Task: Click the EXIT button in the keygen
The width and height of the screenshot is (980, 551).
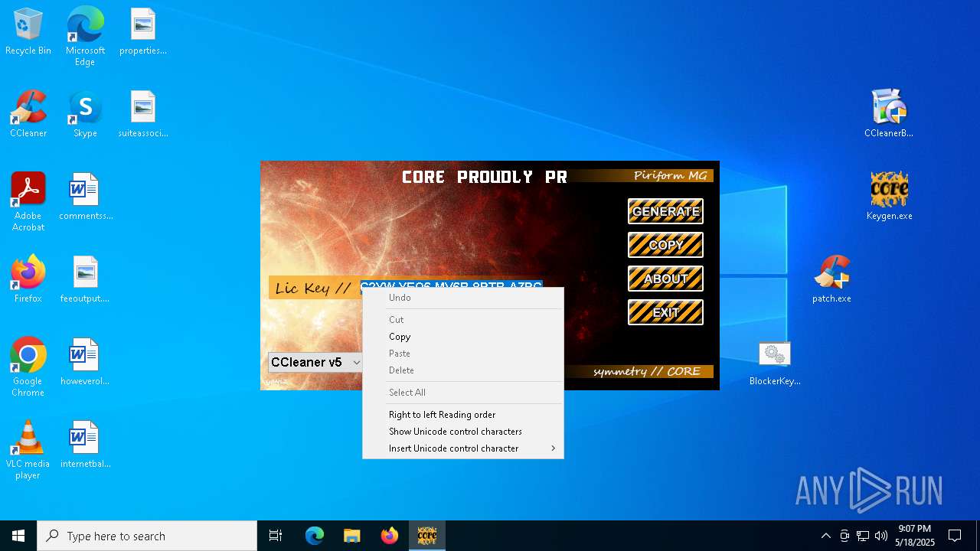Action: click(x=665, y=312)
